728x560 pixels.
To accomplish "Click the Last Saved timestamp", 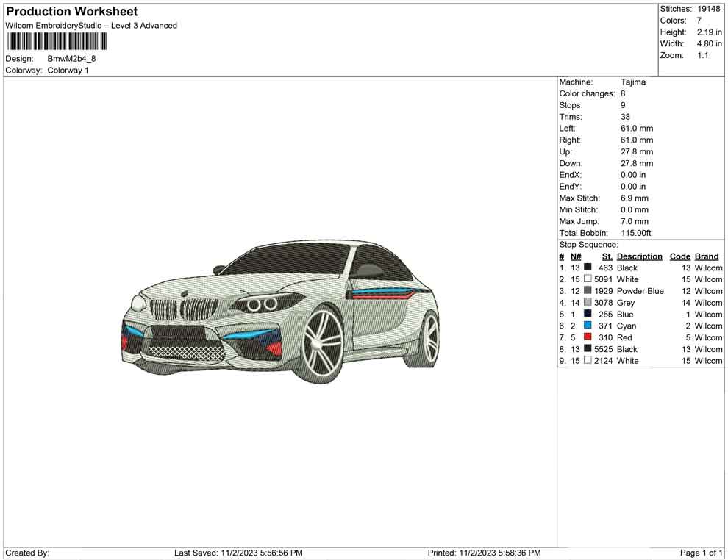I will click(238, 553).
